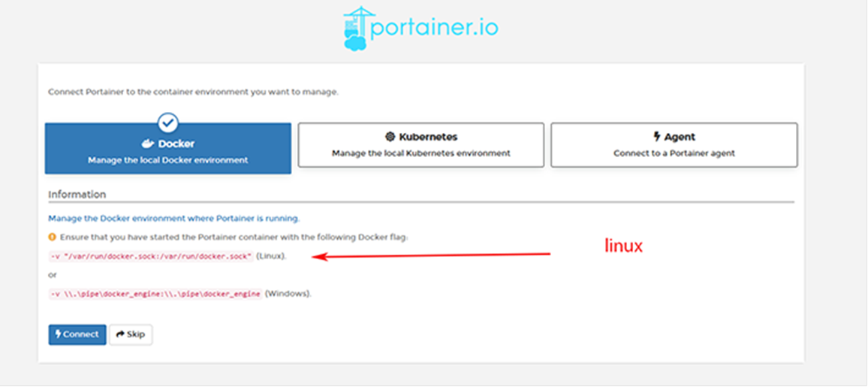
Task: Skip the environment setup
Action: point(131,334)
